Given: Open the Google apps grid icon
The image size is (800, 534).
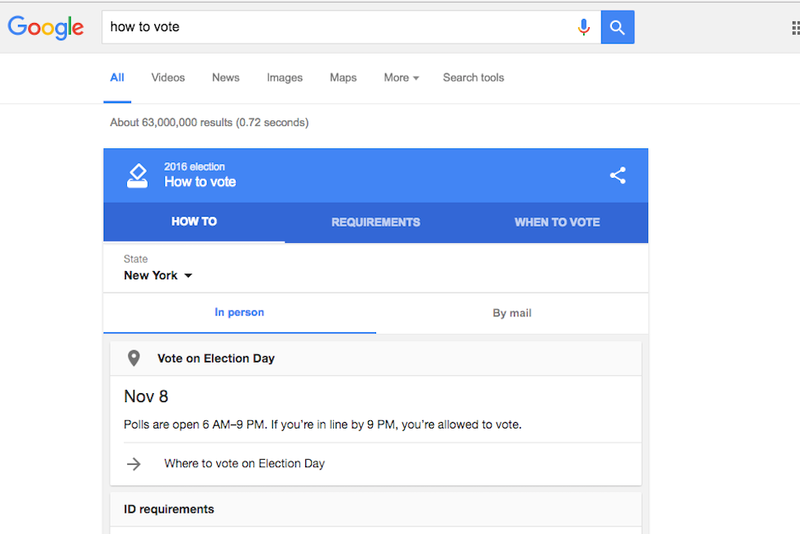Looking at the screenshot, I should pos(795,28).
